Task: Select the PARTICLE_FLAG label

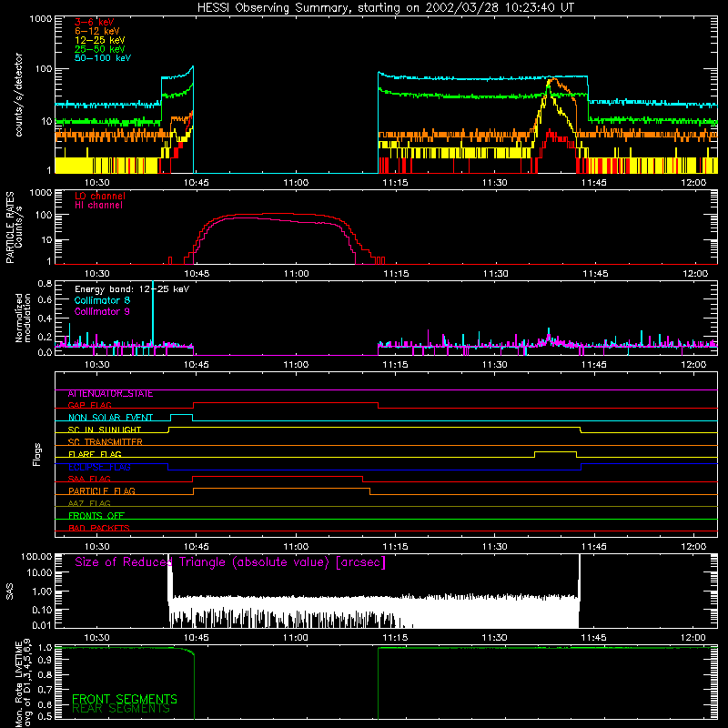Action: (102, 491)
